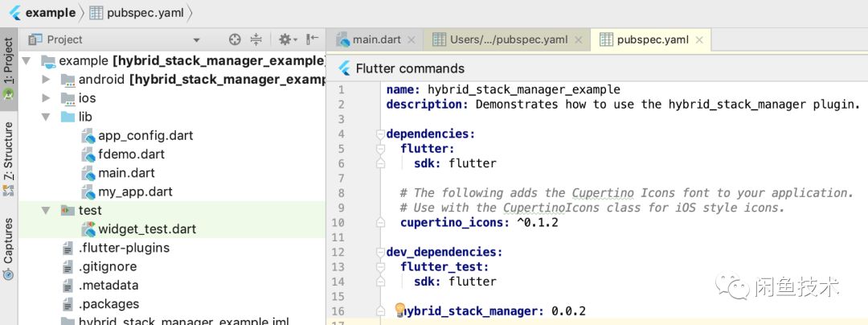Open the 1: Project tool window
This screenshot has width=868, height=325.
[8, 69]
